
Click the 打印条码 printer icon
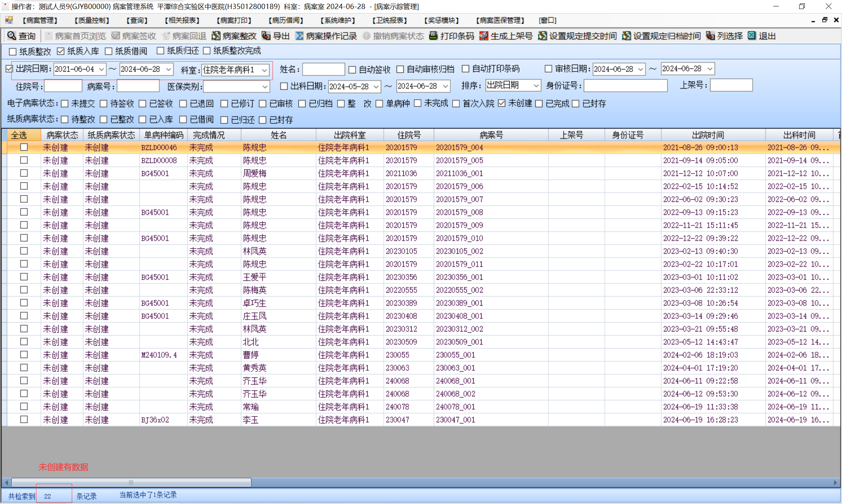(433, 36)
